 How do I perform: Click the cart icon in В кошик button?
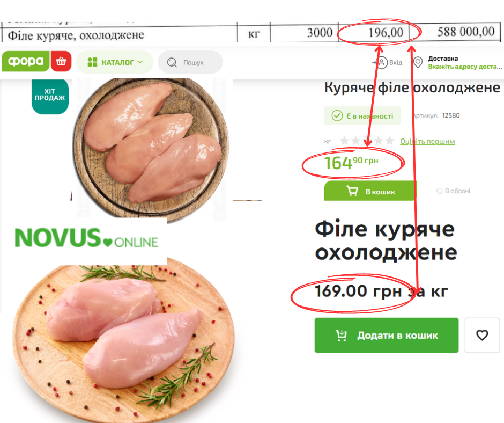(352, 191)
